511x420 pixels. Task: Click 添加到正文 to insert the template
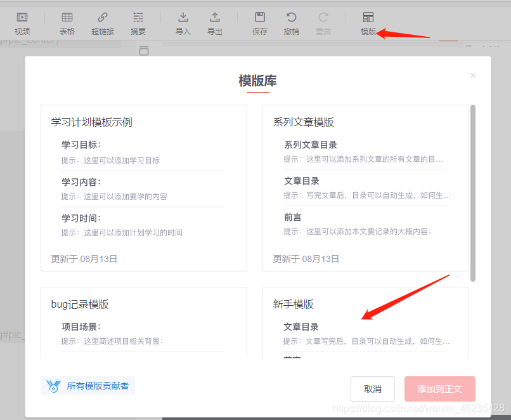tap(439, 389)
